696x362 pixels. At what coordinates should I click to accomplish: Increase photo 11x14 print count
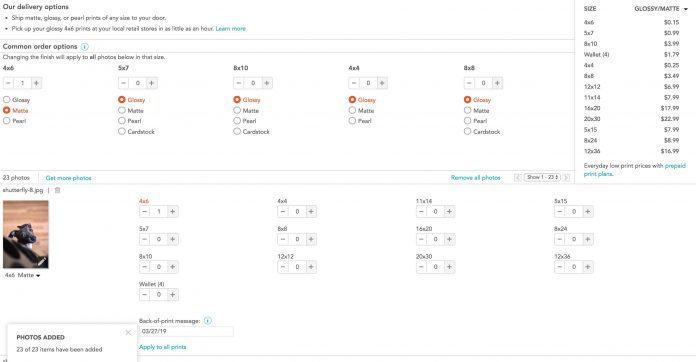[450, 212]
